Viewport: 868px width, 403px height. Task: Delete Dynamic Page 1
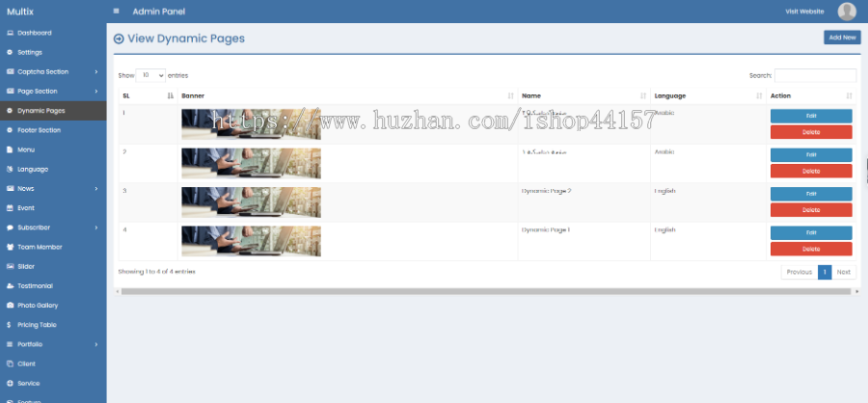coord(811,249)
